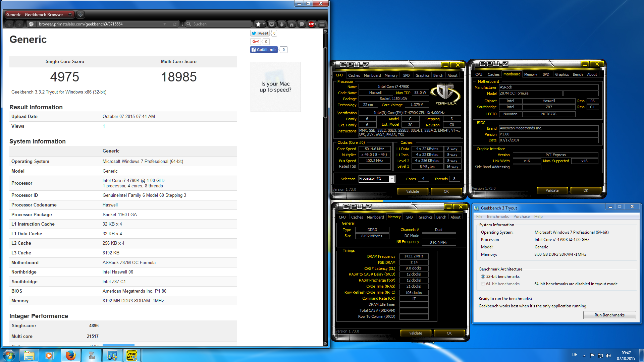Image resolution: width=644 pixels, height=362 pixels.
Task: Click the PNG file taskbar icon
Action: [x=92, y=355]
